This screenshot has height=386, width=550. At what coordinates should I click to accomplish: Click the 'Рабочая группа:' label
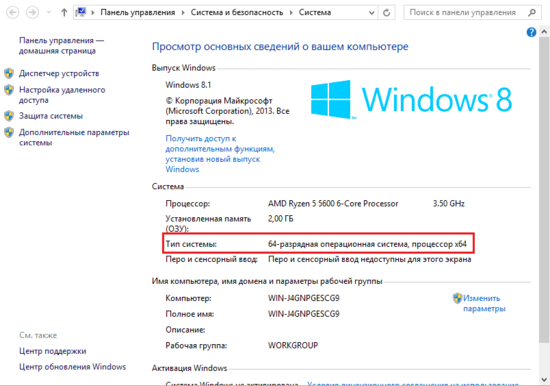point(196,346)
